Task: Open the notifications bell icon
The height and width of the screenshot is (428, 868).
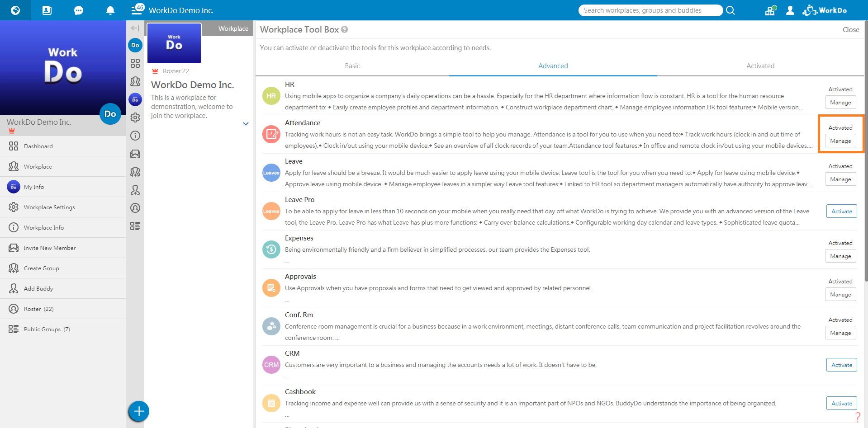Action: (110, 10)
